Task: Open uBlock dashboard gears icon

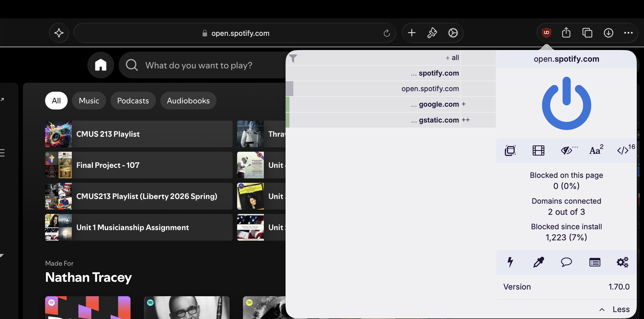Action: pyautogui.click(x=623, y=262)
